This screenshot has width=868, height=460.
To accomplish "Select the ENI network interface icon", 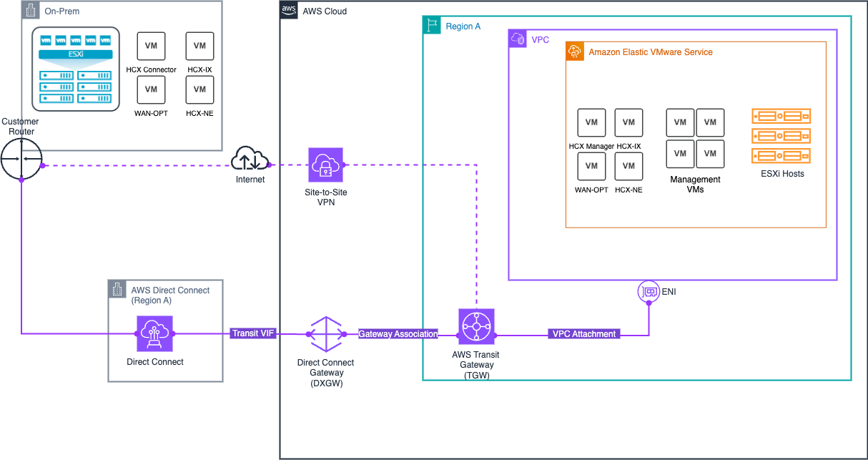I will 649,291.
